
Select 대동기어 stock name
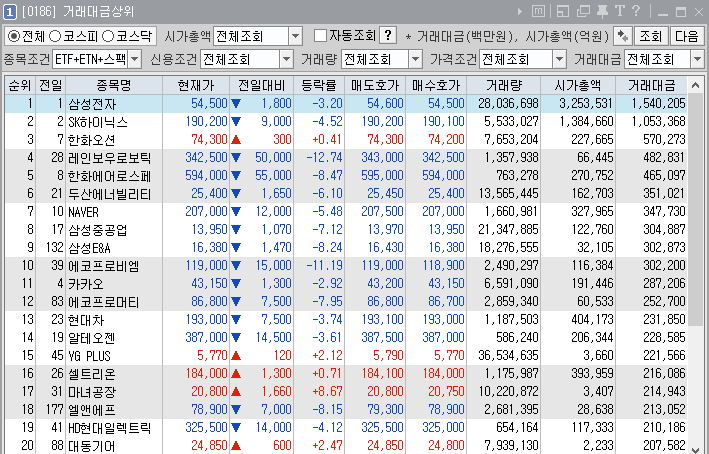(x=91, y=446)
